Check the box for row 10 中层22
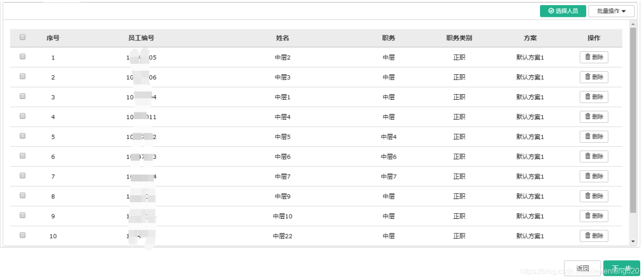 pos(23,235)
